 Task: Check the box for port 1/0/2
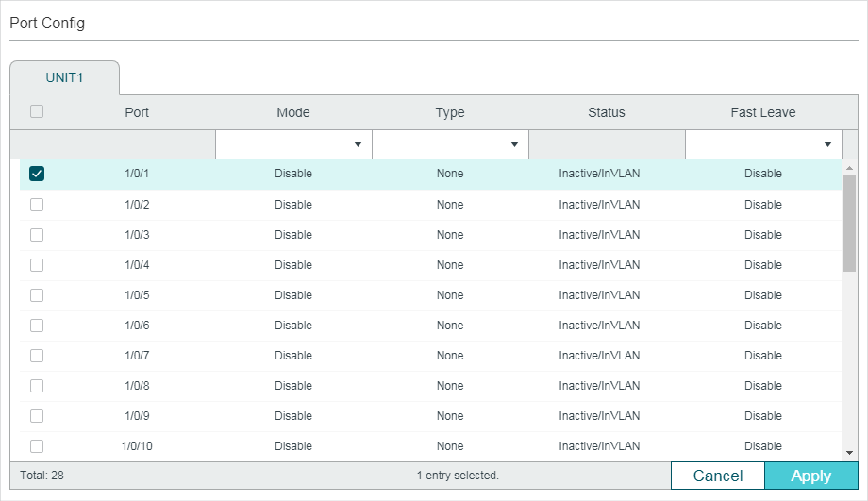[37, 205]
